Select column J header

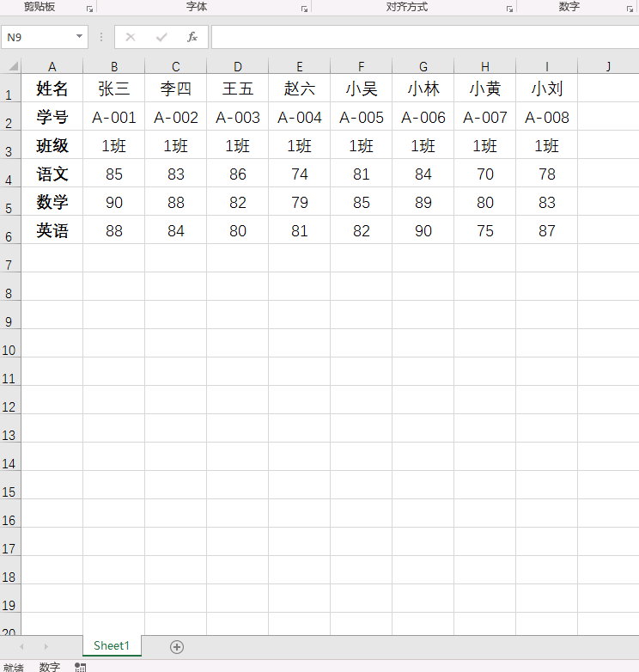tap(608, 66)
